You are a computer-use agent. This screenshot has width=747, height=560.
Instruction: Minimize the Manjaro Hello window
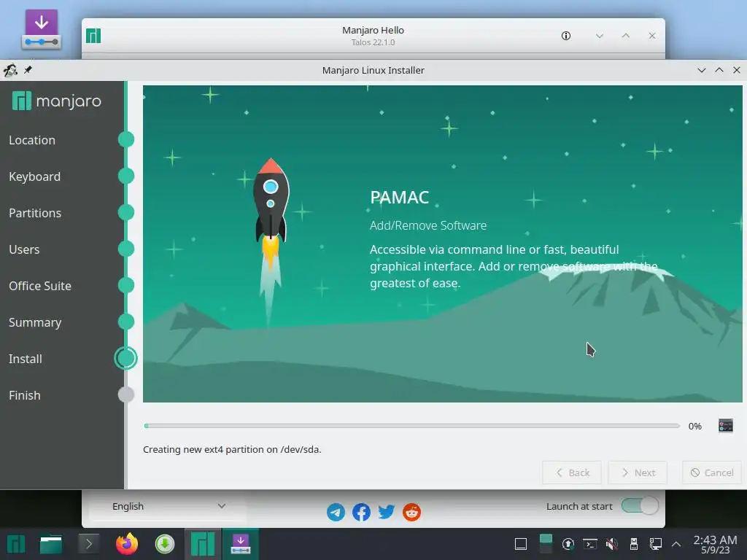[x=600, y=36]
